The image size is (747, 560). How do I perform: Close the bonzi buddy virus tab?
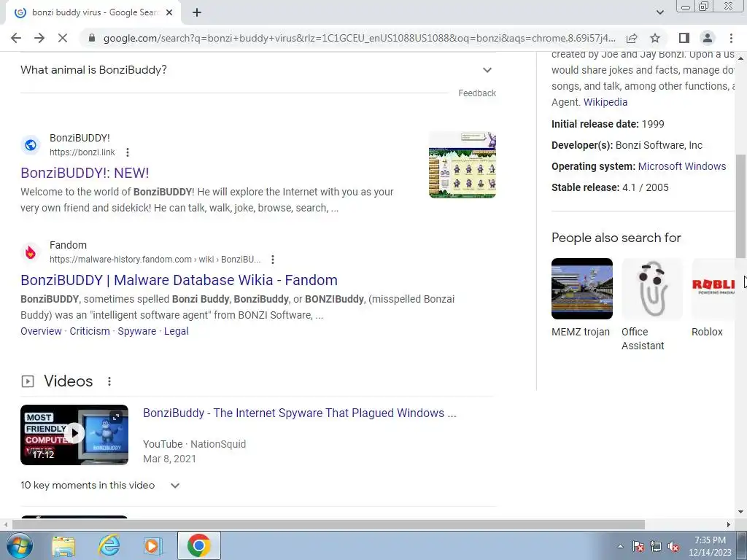point(169,13)
